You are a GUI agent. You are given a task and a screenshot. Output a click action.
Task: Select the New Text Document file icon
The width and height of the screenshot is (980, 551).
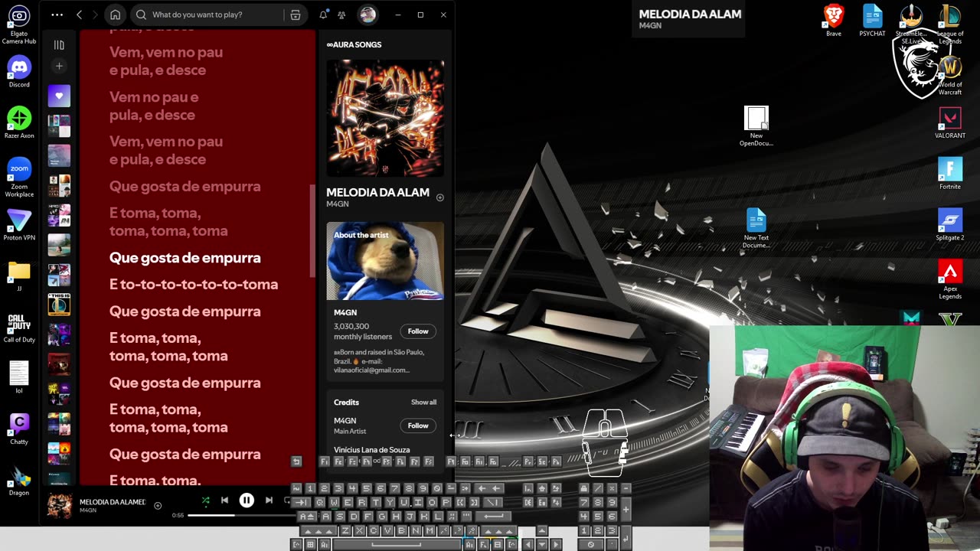tap(756, 229)
